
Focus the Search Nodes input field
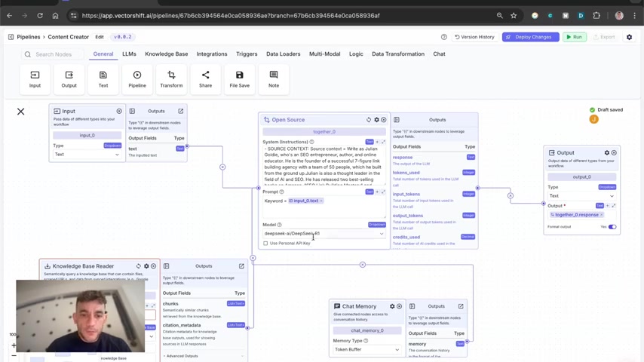tap(54, 54)
